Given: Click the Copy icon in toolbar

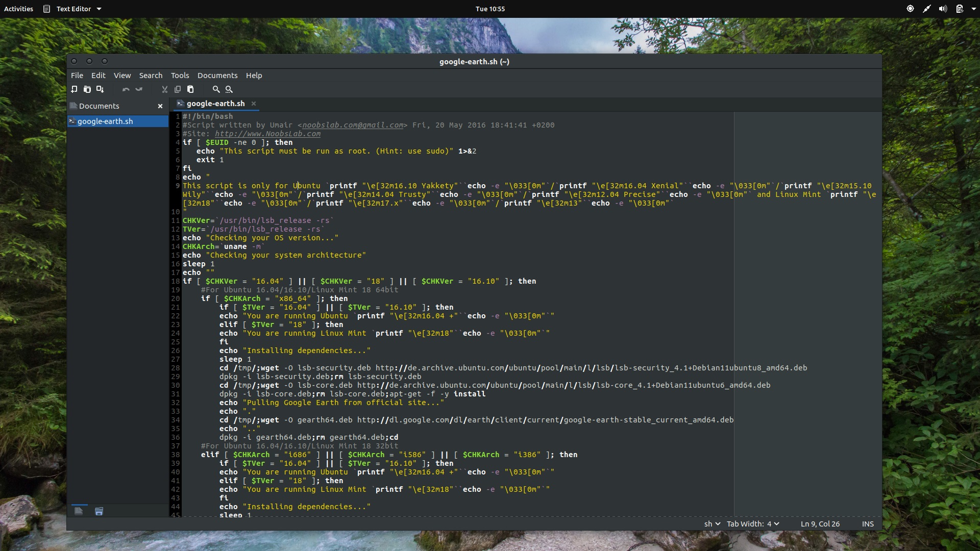Looking at the screenshot, I should click(178, 89).
